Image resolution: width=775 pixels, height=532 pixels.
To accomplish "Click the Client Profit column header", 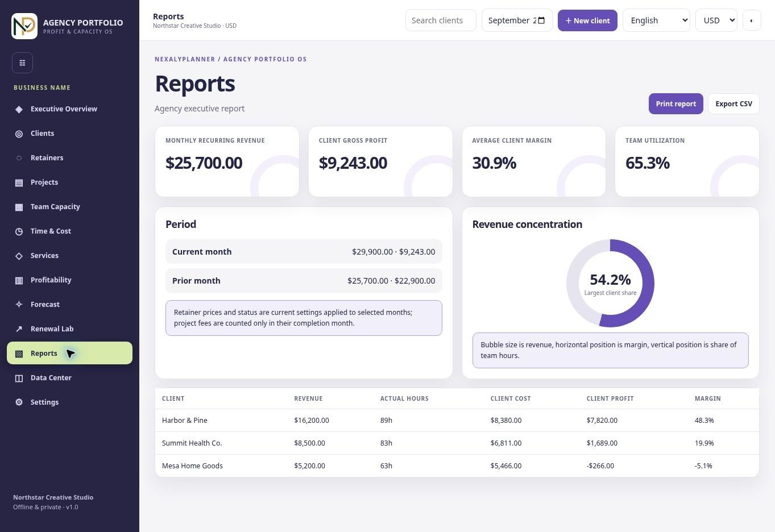I will click(x=610, y=398).
